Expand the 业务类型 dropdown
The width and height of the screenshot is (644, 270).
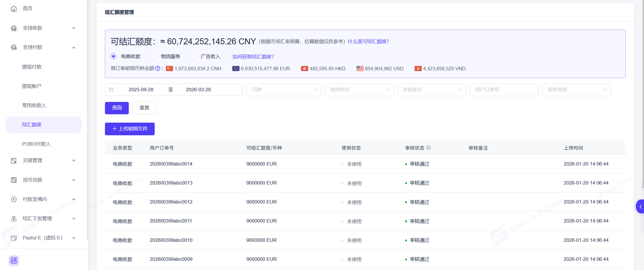click(x=576, y=90)
